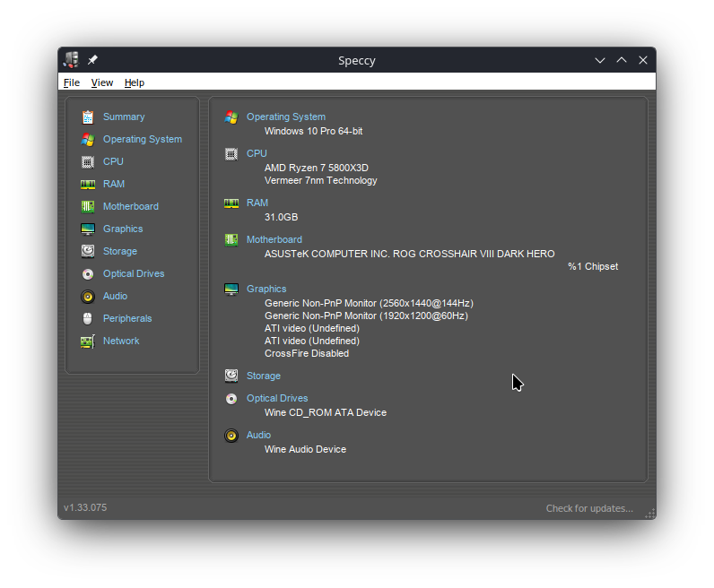Viewport: 714px width, 588px height.
Task: Open the Help menu
Action: [x=135, y=82]
